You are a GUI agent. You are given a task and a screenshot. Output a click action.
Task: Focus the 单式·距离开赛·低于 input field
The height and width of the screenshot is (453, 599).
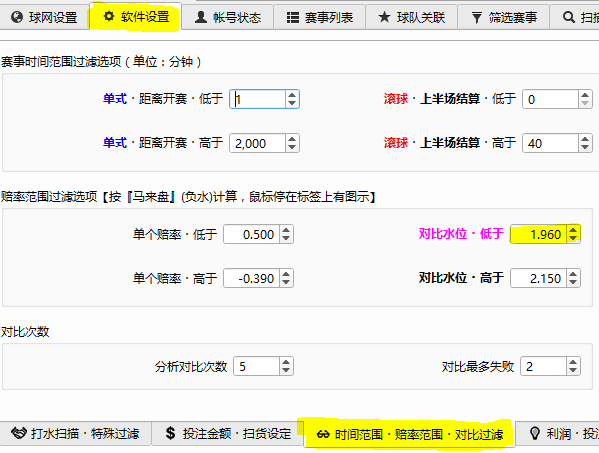tap(257, 99)
